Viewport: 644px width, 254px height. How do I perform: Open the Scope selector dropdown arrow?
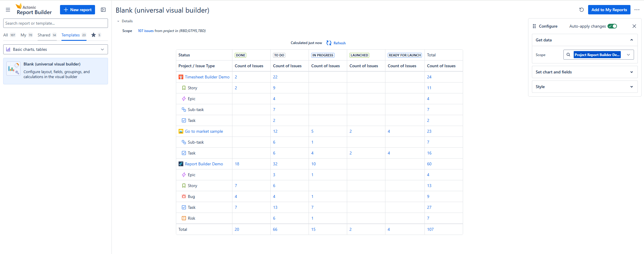628,55
